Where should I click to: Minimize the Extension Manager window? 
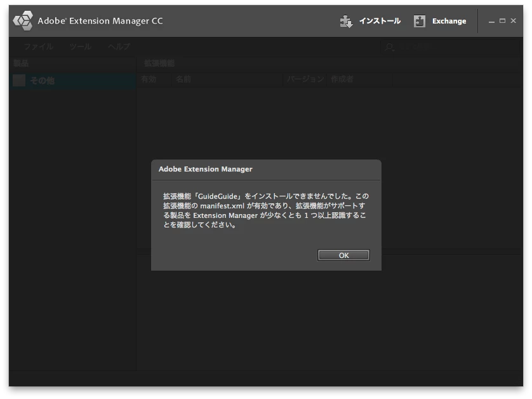click(x=491, y=22)
